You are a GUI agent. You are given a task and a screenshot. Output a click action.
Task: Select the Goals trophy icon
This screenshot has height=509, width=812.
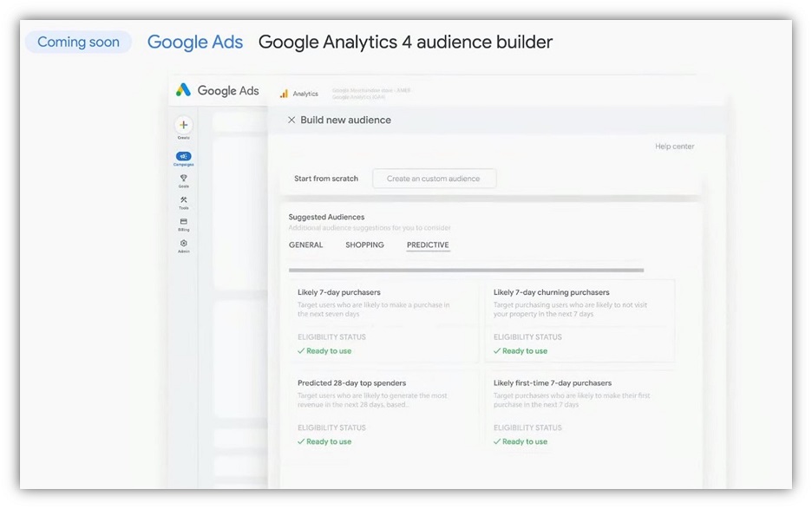(183, 179)
